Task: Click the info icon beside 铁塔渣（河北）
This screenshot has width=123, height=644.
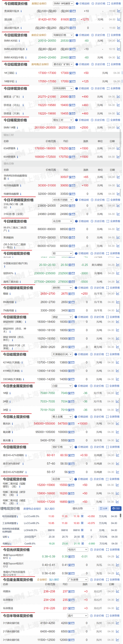Action: click(23, 105)
